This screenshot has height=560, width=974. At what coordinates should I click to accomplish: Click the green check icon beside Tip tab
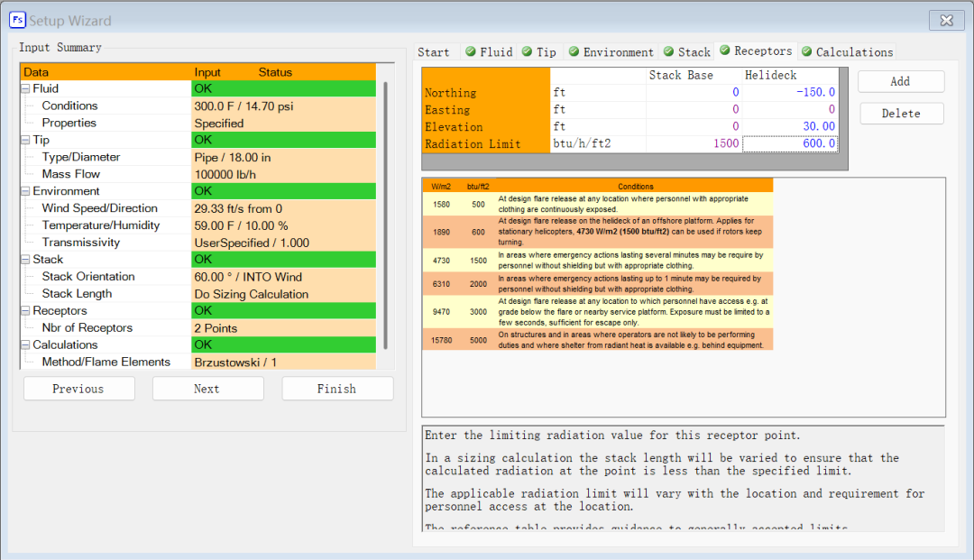point(527,51)
